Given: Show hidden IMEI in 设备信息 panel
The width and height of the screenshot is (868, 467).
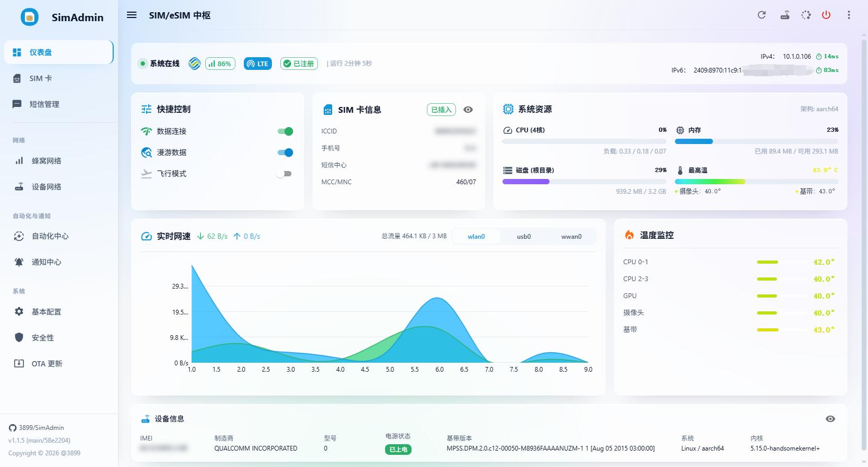Looking at the screenshot, I should (830, 419).
